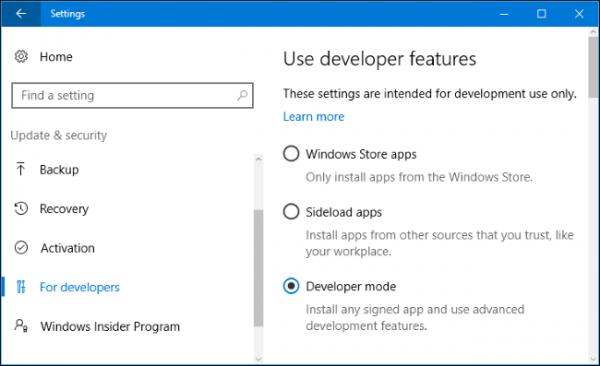
Task: Click the Home gear icon
Action: [x=21, y=57]
